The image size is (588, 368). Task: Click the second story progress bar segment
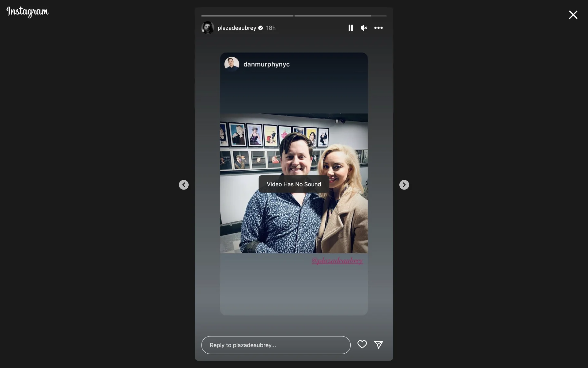(x=340, y=16)
